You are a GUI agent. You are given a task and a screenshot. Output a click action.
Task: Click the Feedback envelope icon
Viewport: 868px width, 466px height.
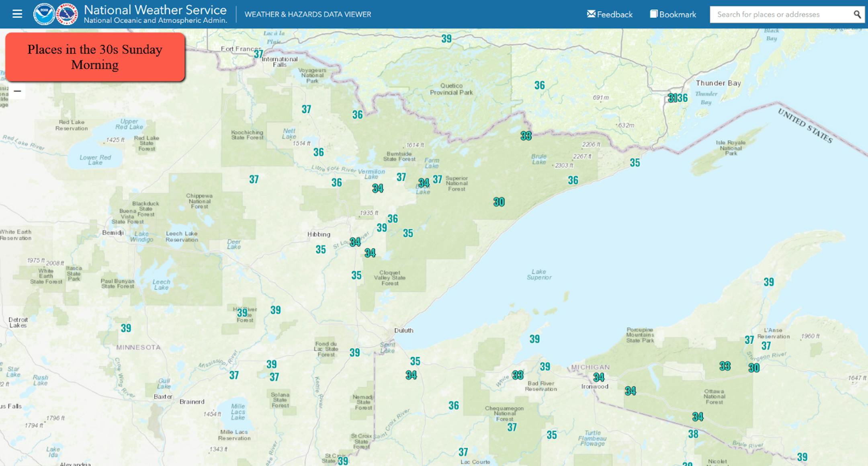click(591, 14)
